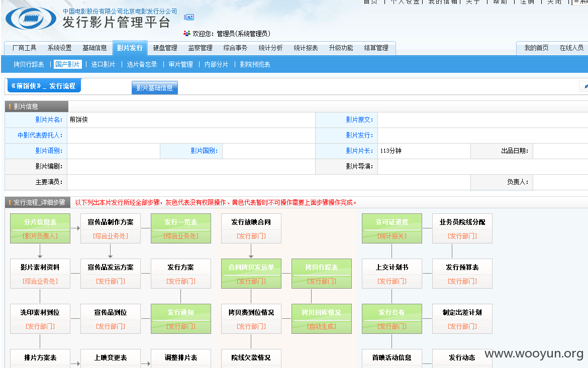Viewport: 588px width, 368px height.
Task: Open the 升级功能 menu
Action: pos(341,48)
